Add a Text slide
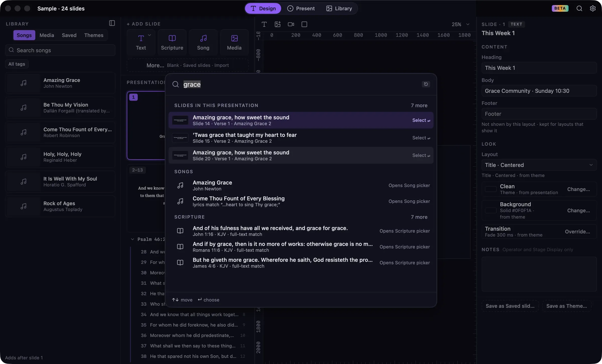The image size is (602, 364). click(x=141, y=42)
